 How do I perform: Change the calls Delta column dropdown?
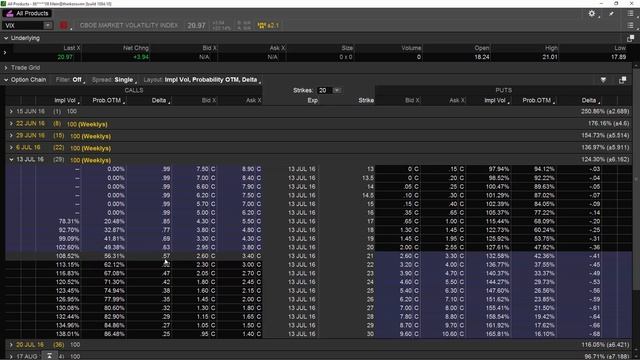(161, 100)
